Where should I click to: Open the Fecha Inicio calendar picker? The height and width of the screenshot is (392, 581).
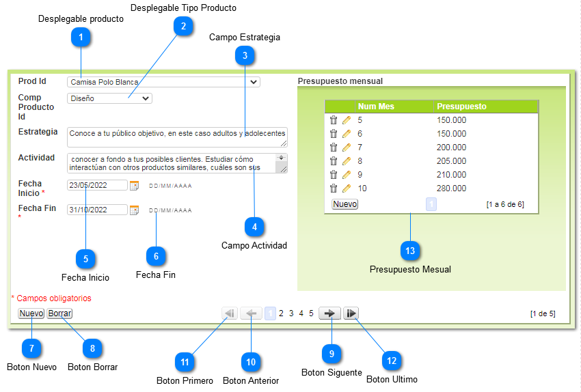pos(134,186)
